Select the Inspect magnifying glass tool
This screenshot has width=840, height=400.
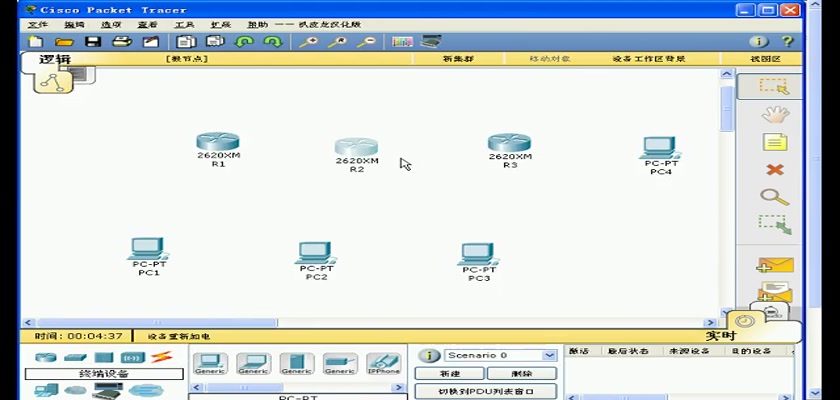[x=774, y=198]
